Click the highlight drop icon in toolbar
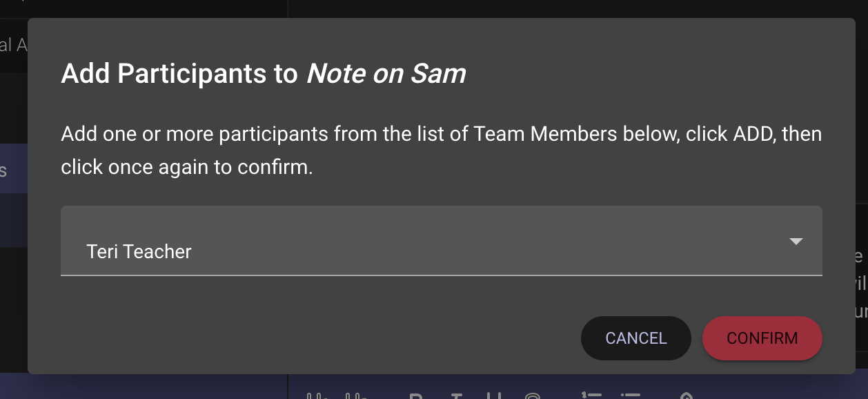 687,396
